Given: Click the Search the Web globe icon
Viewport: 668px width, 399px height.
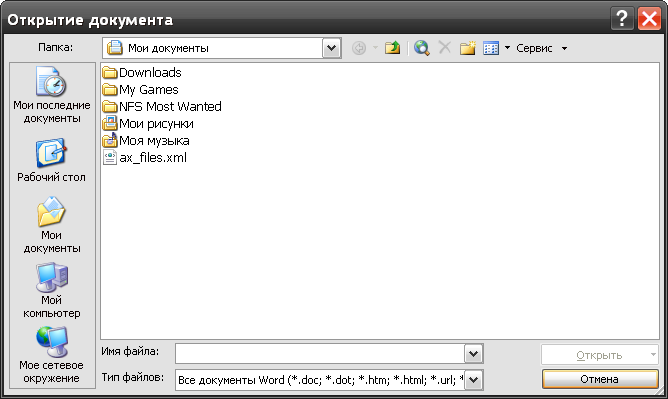Looking at the screenshot, I should click(x=421, y=48).
